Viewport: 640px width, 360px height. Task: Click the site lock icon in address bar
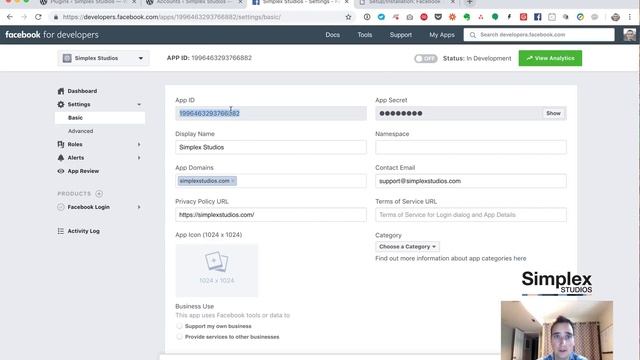(56, 17)
